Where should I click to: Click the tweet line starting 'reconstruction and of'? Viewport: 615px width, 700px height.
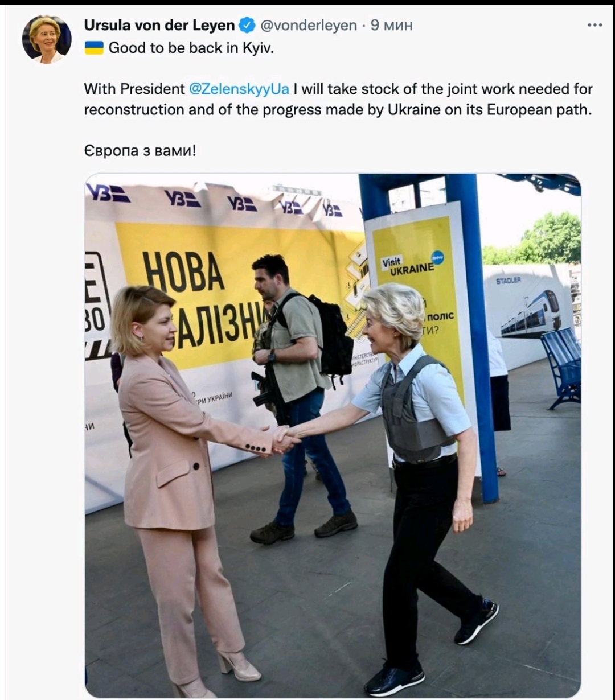click(x=338, y=109)
